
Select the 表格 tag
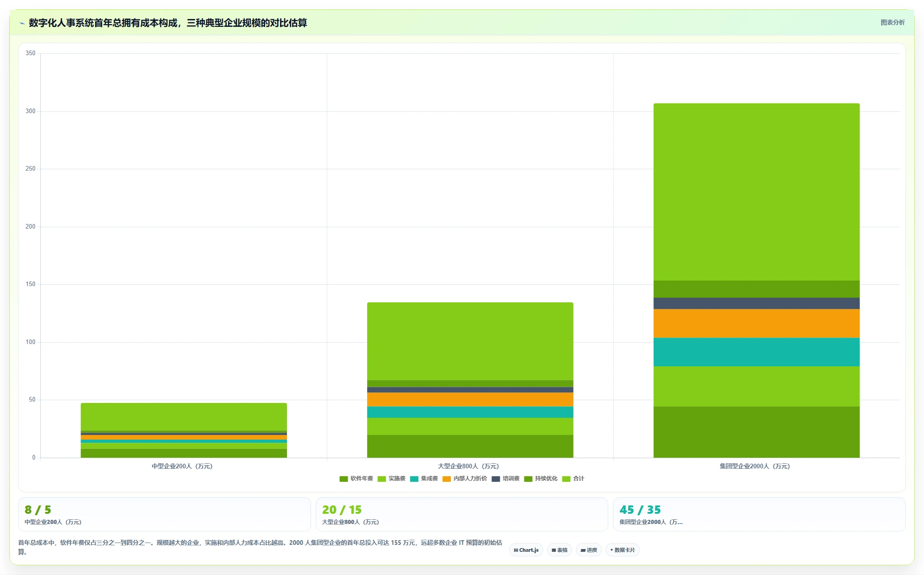560,550
